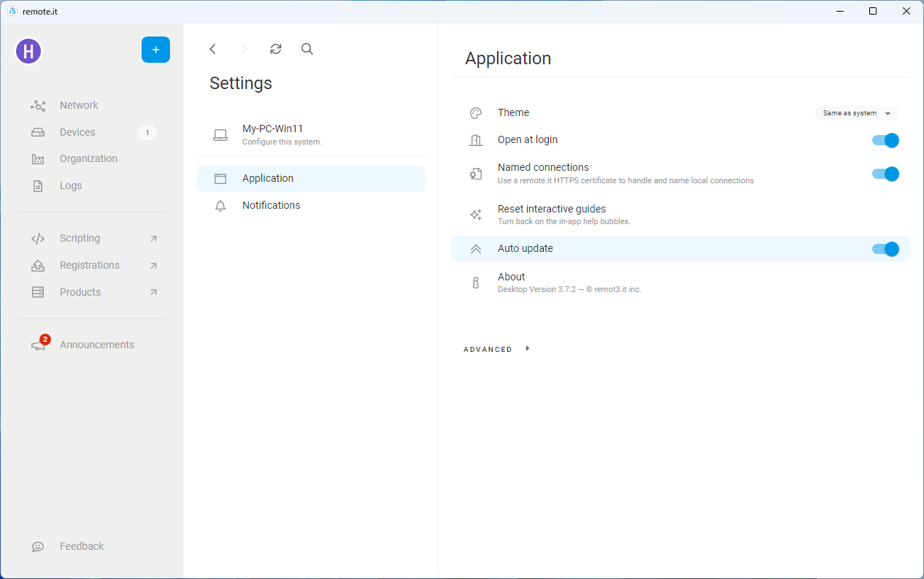This screenshot has width=924, height=579.
Task: Click the Organization icon in sidebar
Action: coord(38,159)
